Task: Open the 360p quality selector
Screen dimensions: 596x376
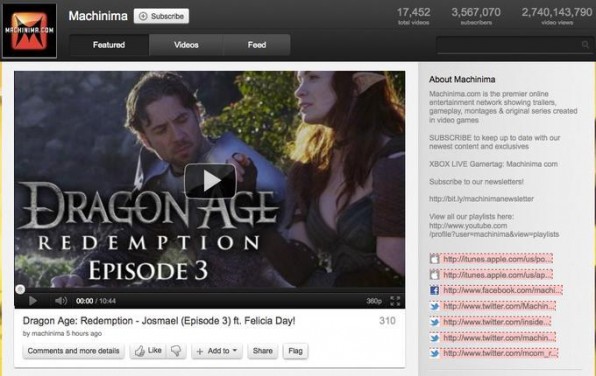Action: [374, 301]
